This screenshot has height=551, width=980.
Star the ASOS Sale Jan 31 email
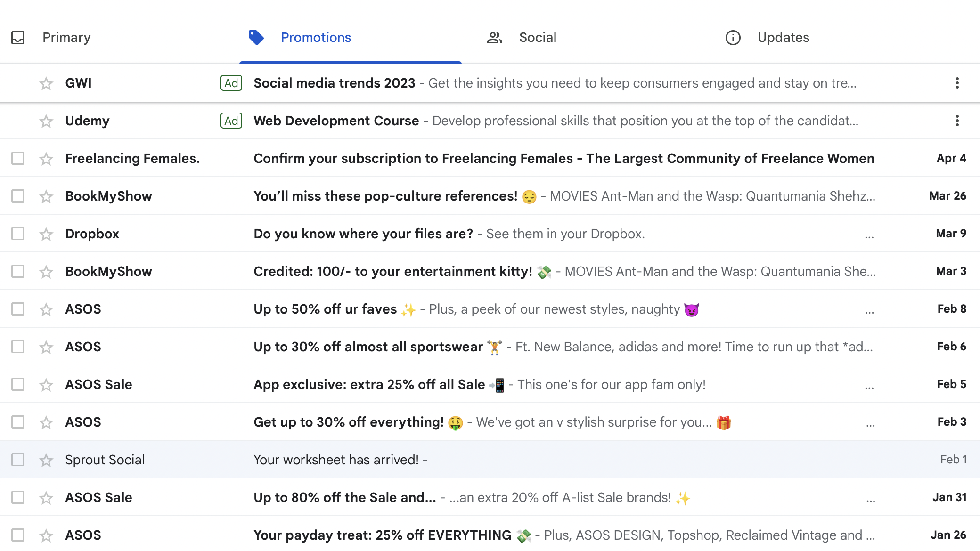click(46, 498)
